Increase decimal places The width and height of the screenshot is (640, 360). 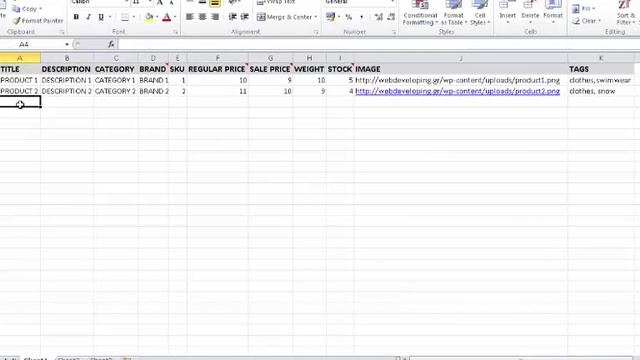click(379, 17)
